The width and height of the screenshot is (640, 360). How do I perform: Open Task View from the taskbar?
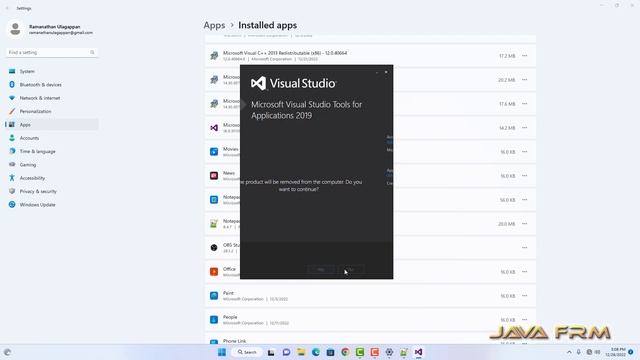pos(271,352)
